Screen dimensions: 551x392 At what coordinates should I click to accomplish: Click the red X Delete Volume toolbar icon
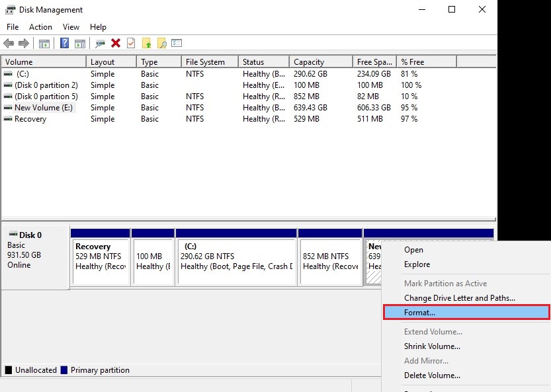(115, 43)
